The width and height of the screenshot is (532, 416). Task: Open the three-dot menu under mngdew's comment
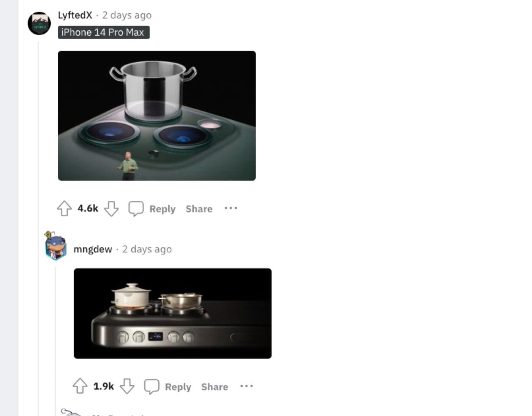(x=246, y=386)
